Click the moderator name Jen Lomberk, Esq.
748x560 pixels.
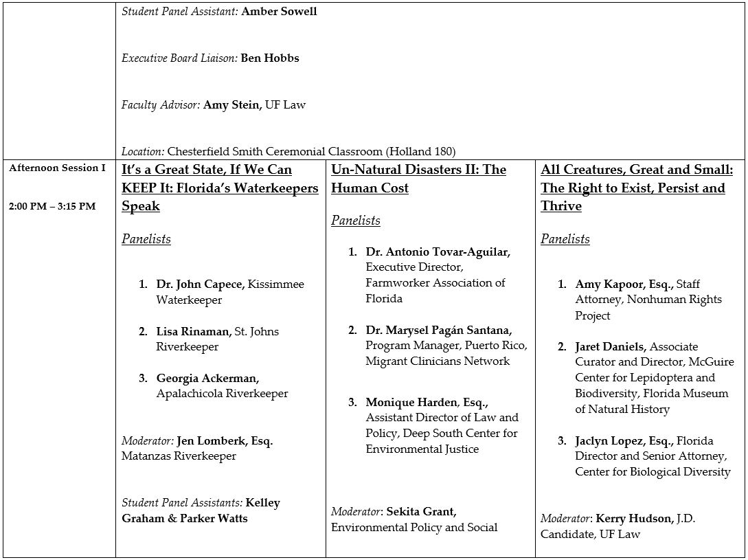point(225,441)
